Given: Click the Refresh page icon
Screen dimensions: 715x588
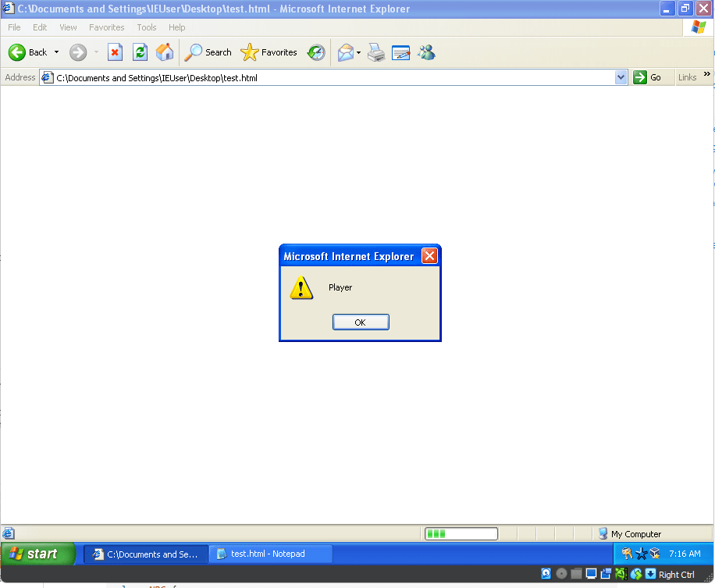Looking at the screenshot, I should 140,52.
